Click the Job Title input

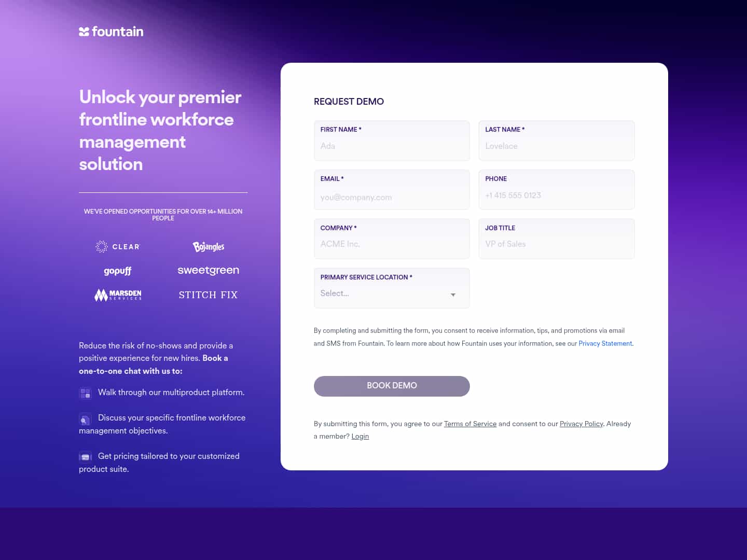pos(556,244)
